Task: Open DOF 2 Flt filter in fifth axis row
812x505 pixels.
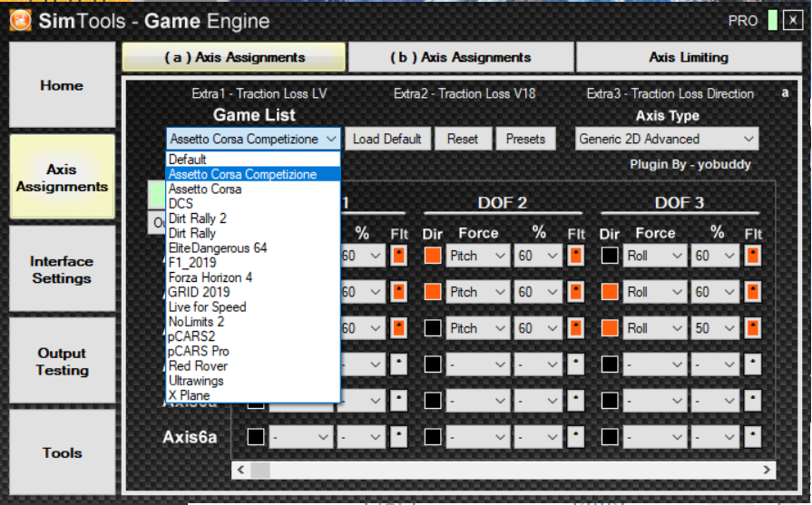Action: [576, 401]
